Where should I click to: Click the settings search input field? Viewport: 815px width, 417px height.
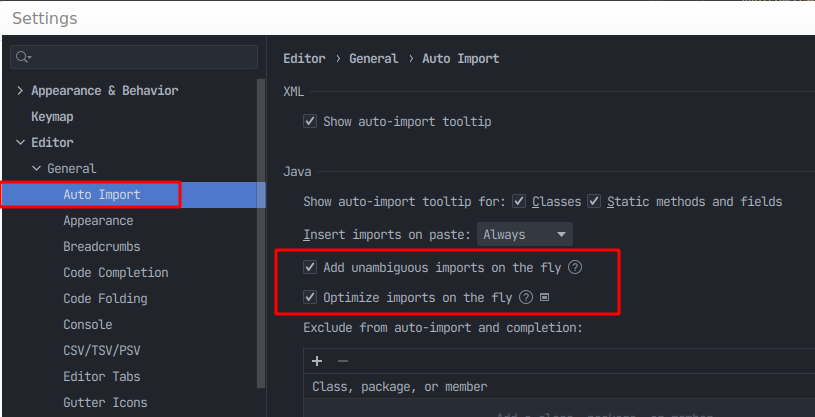click(134, 57)
